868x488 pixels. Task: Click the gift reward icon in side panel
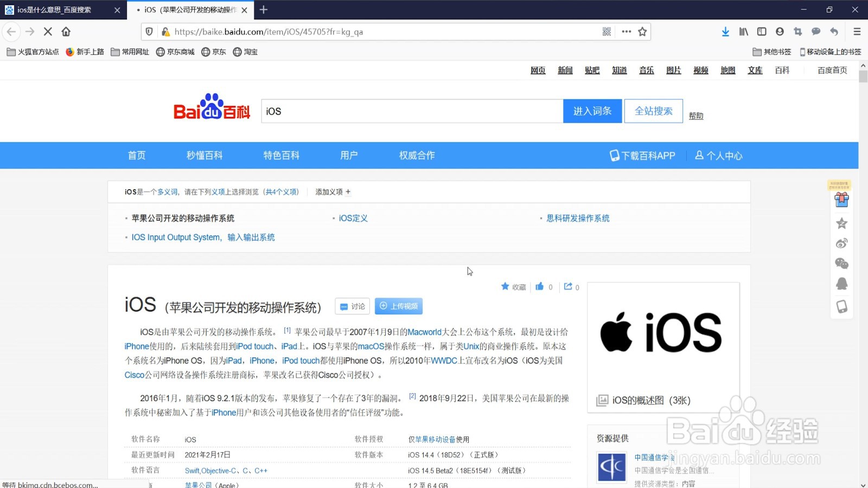[841, 200]
